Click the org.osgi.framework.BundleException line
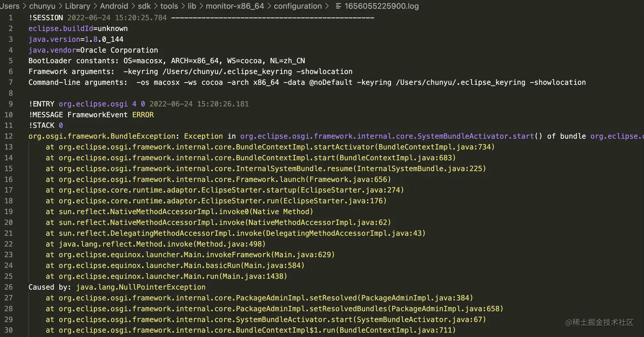This screenshot has width=644, height=337. pyautogui.click(x=336, y=136)
